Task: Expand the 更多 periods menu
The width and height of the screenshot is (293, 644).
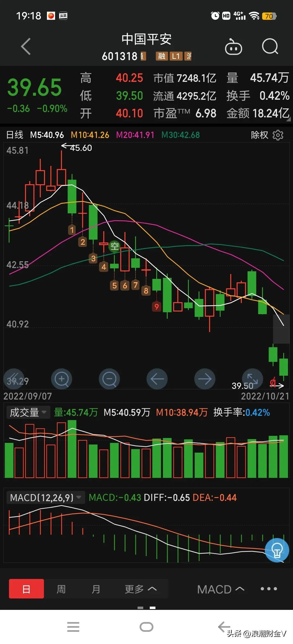Action: click(141, 589)
